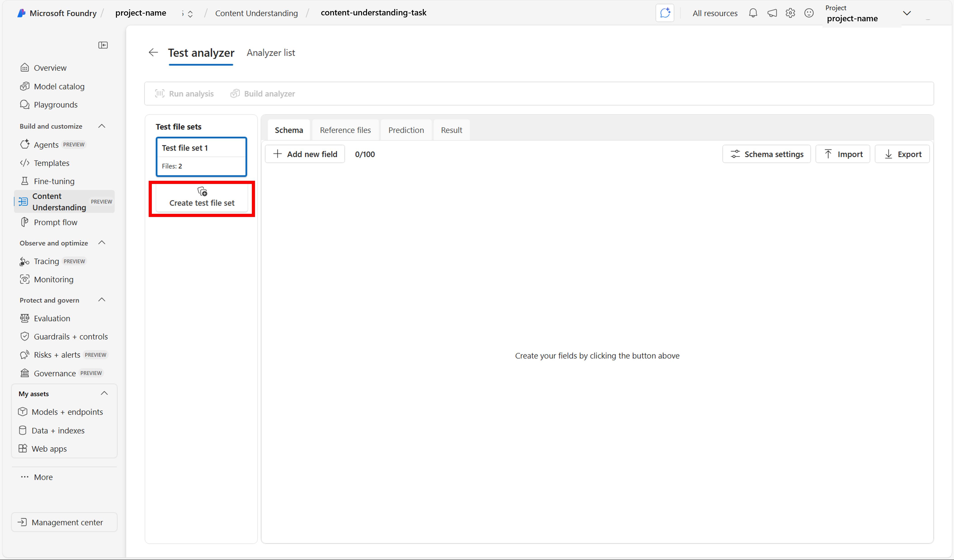Click the 0/100 field counter

click(365, 154)
